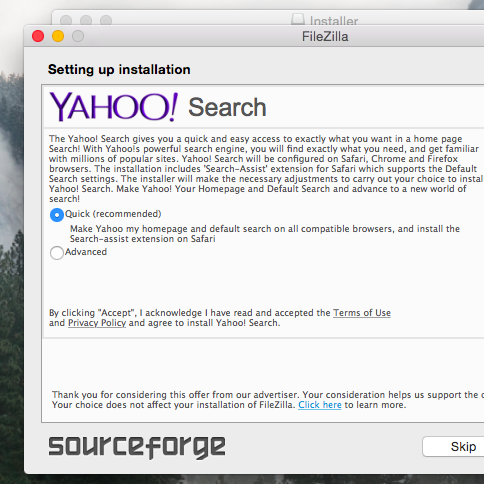Open the Terms of Use link
This screenshot has width=484, height=484.
[x=362, y=313]
